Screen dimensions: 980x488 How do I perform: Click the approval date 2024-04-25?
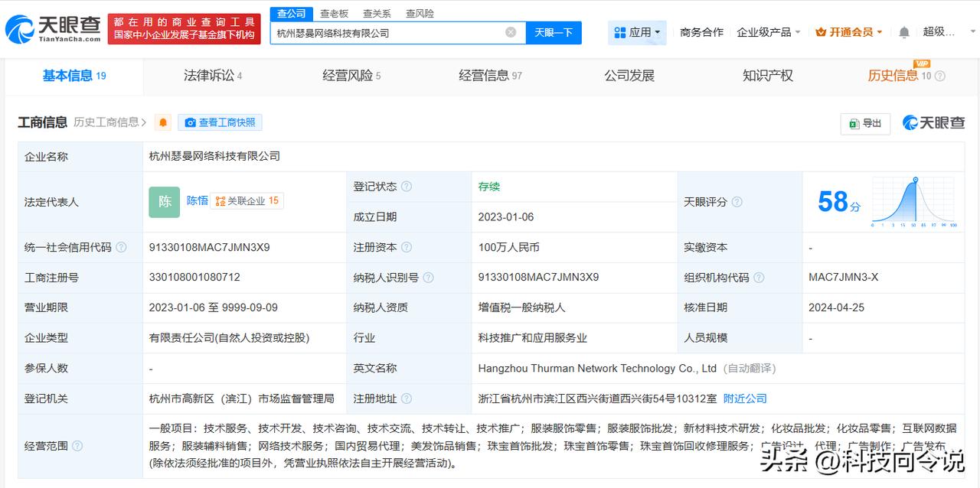pyautogui.click(x=836, y=307)
